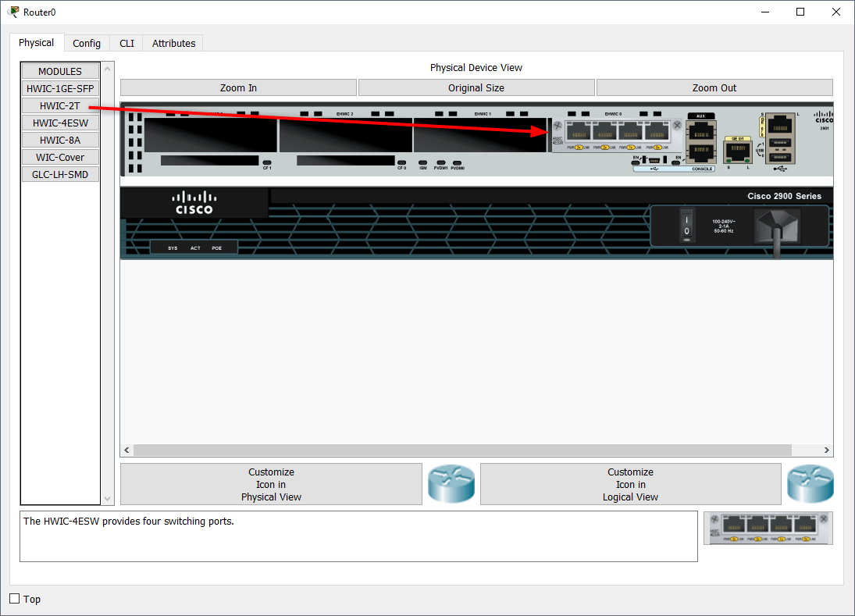855x616 pixels.
Task: Click the Zoom Out button
Action: click(714, 87)
